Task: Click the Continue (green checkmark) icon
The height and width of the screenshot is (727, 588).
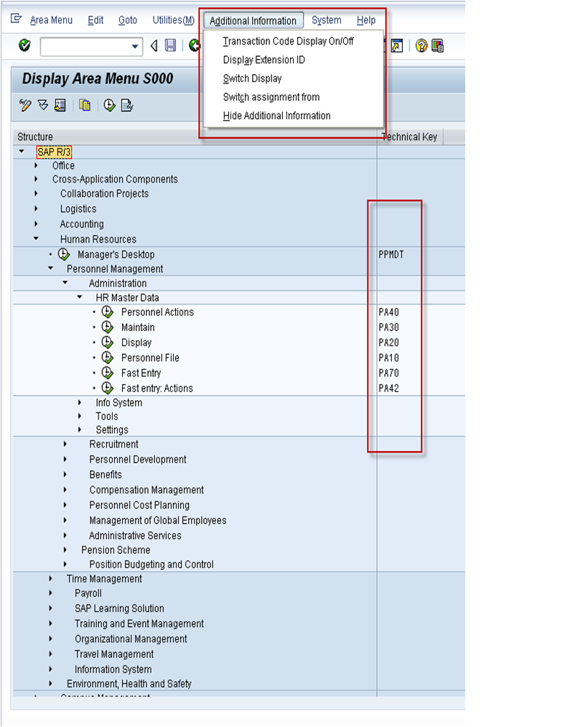Action: coord(23,45)
